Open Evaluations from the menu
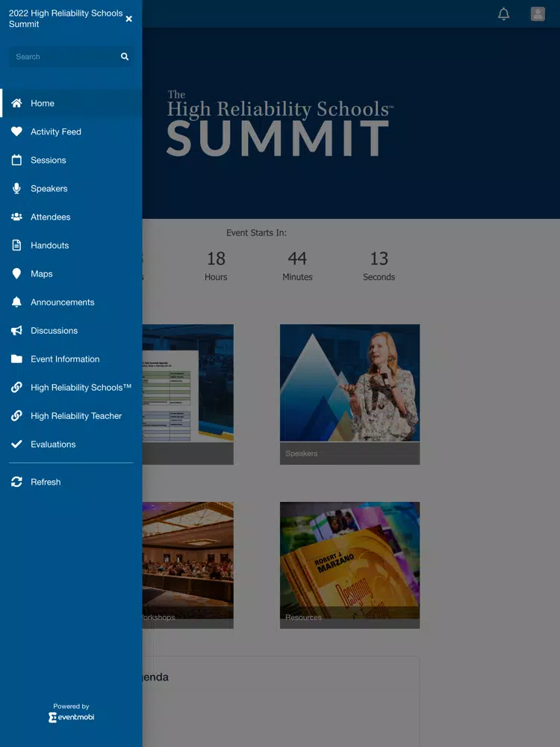 coord(72,444)
